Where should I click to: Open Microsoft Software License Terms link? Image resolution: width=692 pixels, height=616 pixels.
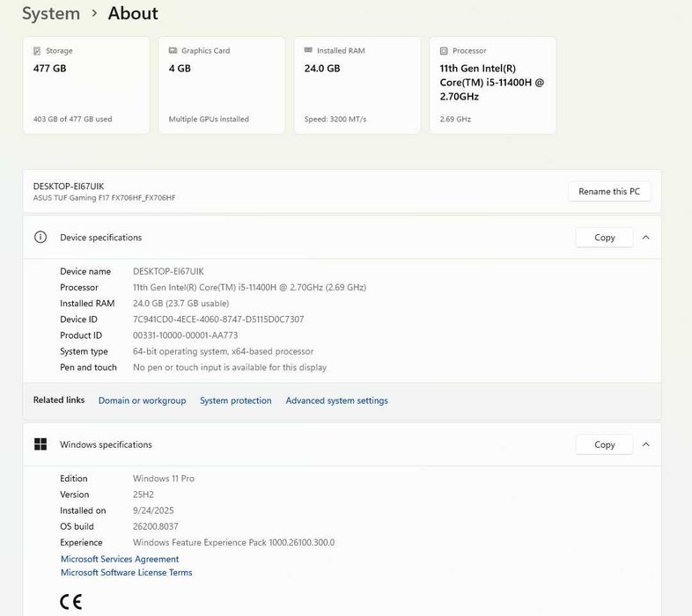click(x=126, y=572)
